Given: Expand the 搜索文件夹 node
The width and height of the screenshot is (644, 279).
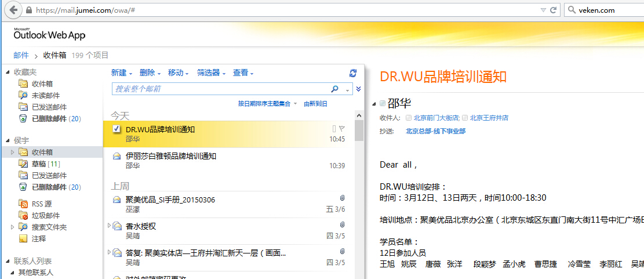Looking at the screenshot, I should (x=12, y=227).
